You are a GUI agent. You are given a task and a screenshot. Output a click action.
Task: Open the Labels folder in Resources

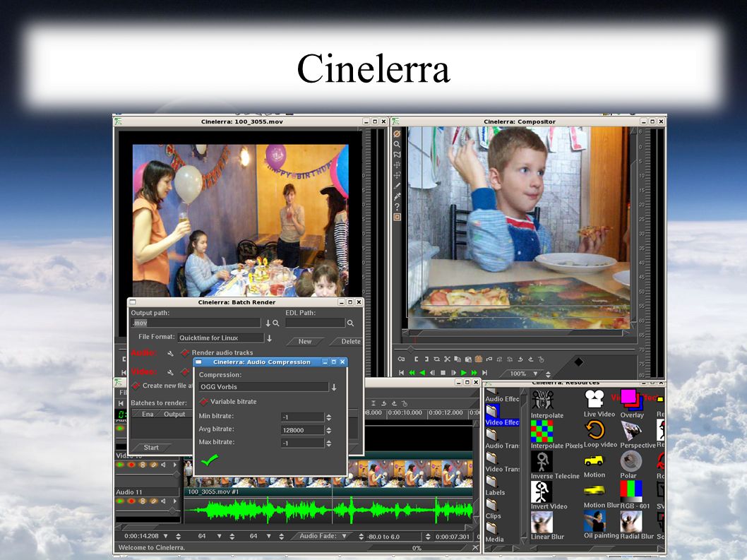pyautogui.click(x=496, y=486)
